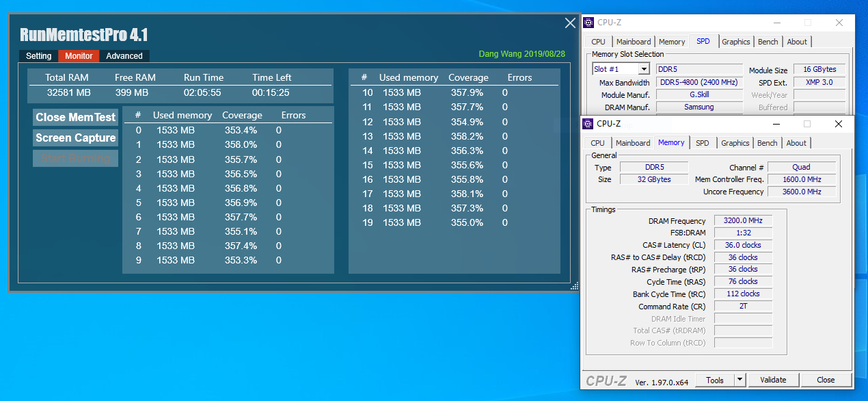Click the Close button at the bottom of CPU-Z
Screen dimensions: 868x401
click(x=826, y=380)
